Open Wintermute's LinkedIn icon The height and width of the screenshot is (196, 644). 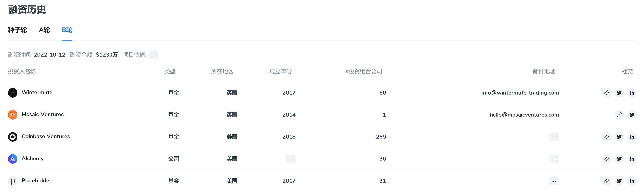632,93
